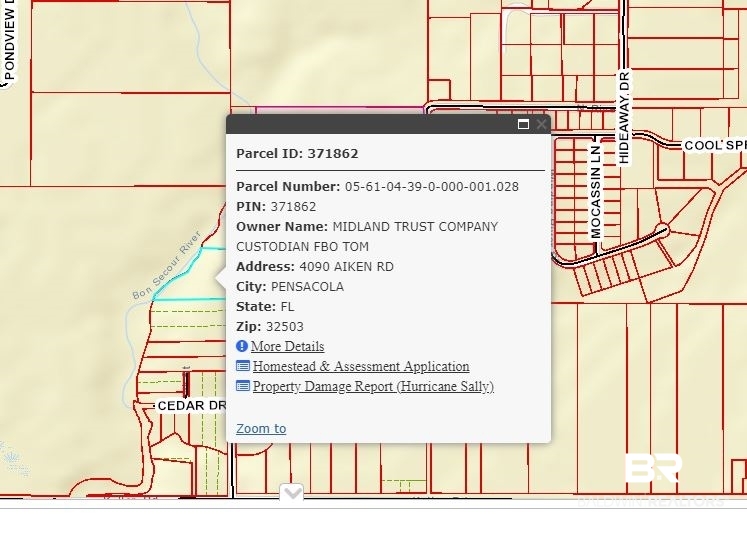
Task: Click the Property Damage Report form icon
Action: point(243,386)
